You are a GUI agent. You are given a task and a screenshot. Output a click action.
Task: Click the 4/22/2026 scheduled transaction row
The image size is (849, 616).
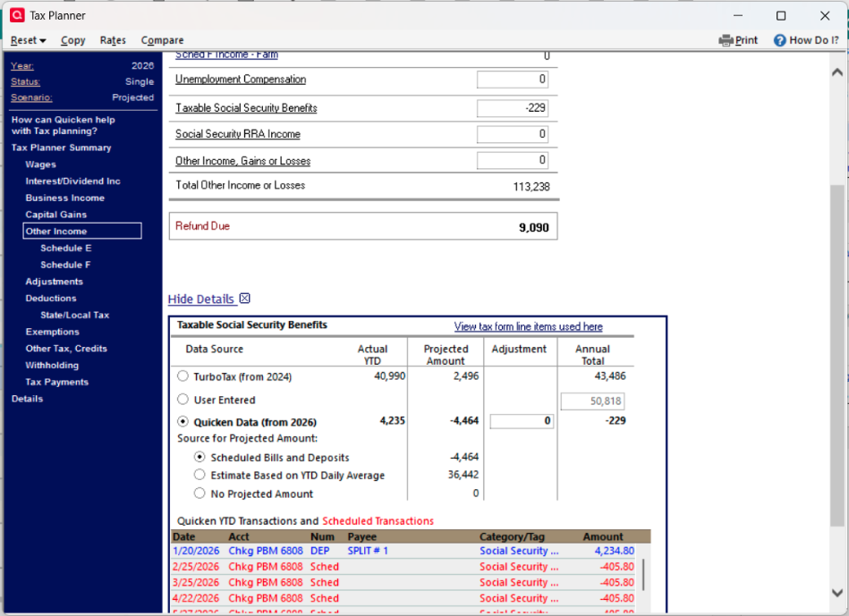tap(403, 598)
